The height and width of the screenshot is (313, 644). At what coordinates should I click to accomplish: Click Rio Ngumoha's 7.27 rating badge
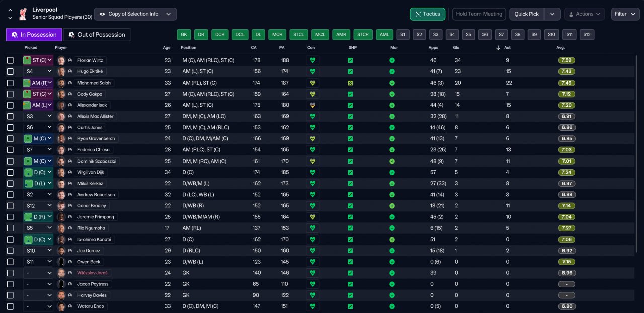567,228
